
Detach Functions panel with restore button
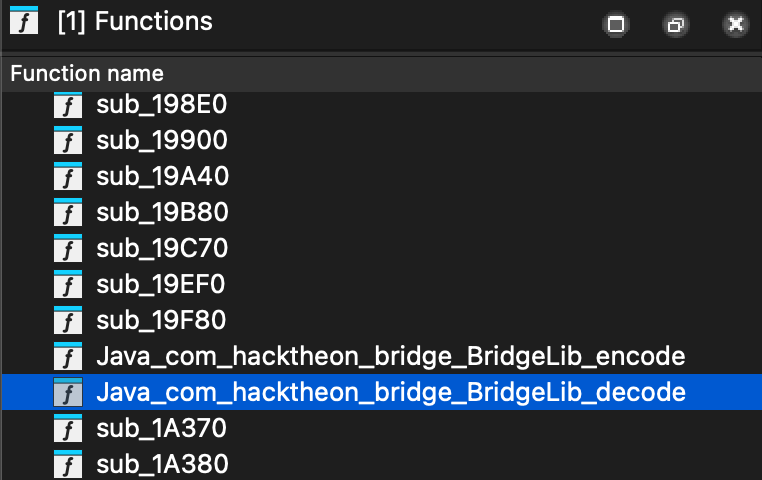click(676, 24)
